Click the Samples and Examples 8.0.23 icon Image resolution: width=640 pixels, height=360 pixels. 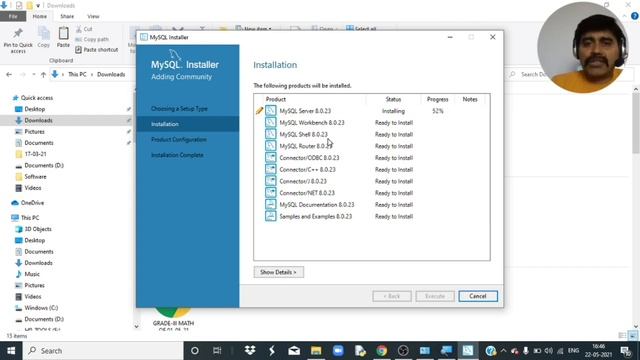click(271, 216)
